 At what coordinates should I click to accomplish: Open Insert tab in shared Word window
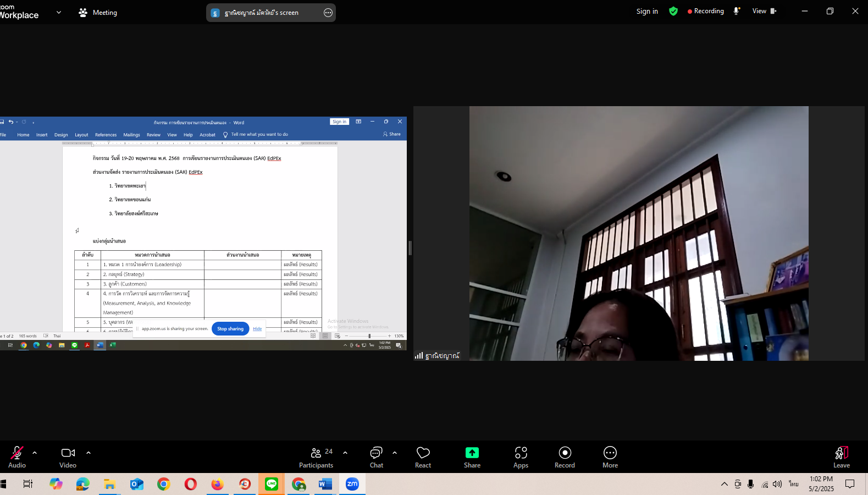(42, 135)
